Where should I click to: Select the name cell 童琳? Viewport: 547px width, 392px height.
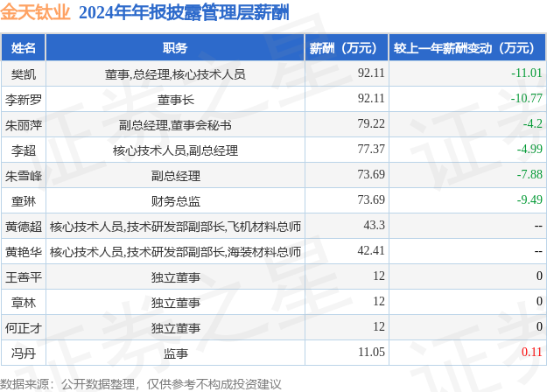pos(24,201)
